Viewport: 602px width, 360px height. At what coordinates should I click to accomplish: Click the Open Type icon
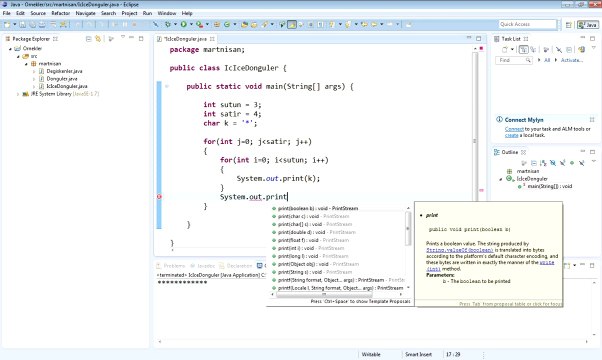coord(244,24)
